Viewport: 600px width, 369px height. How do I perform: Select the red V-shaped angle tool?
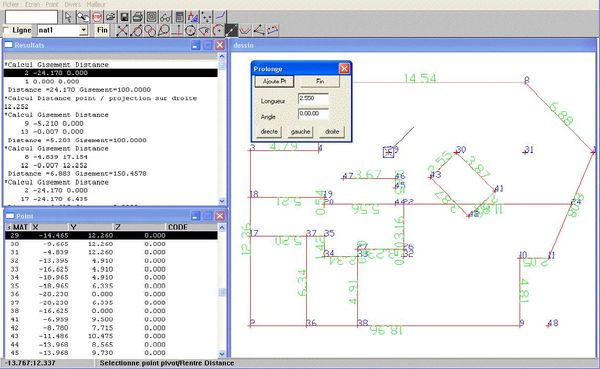pyautogui.click(x=245, y=30)
